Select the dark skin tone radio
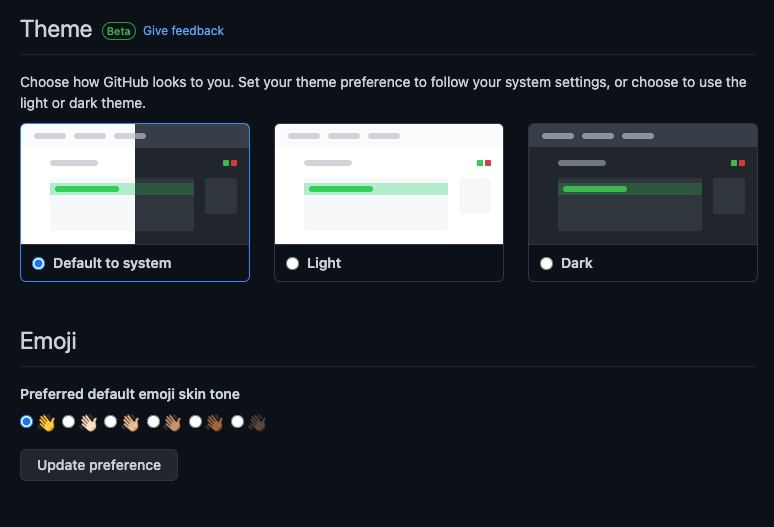 pyautogui.click(x=237, y=421)
